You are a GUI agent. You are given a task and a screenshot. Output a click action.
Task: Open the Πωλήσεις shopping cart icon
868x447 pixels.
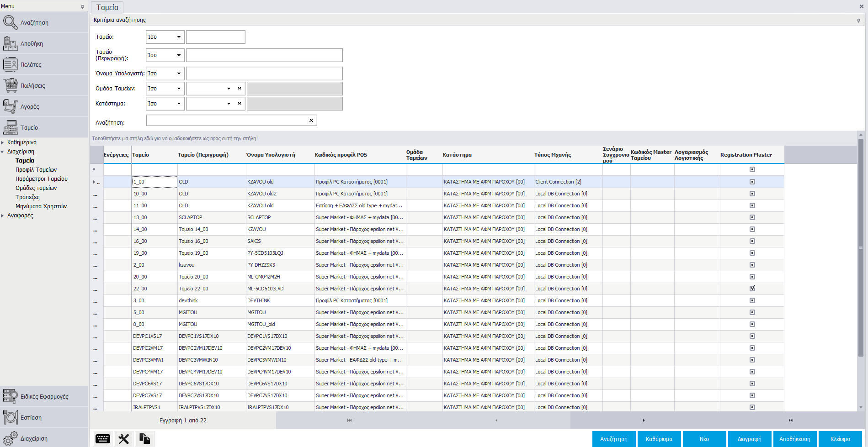10,85
